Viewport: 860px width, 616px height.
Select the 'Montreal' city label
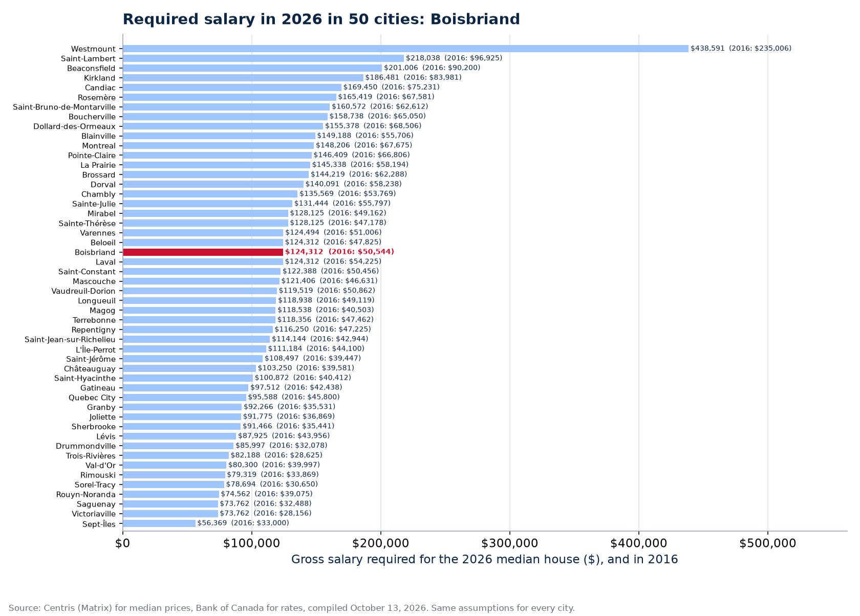pos(99,146)
